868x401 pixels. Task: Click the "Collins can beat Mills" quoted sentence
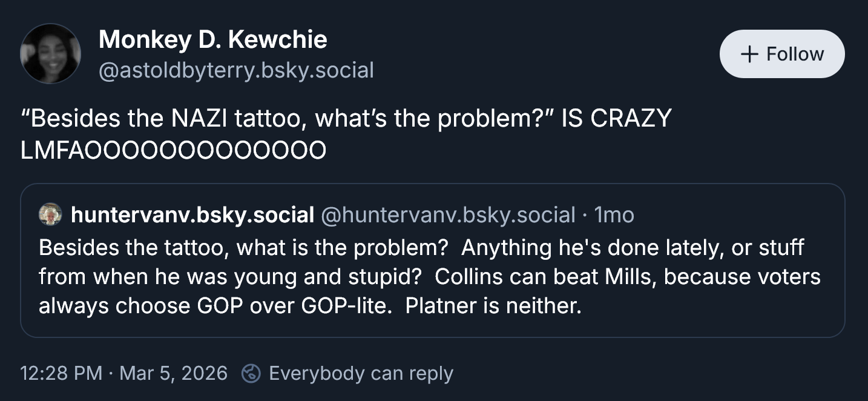coord(546,276)
